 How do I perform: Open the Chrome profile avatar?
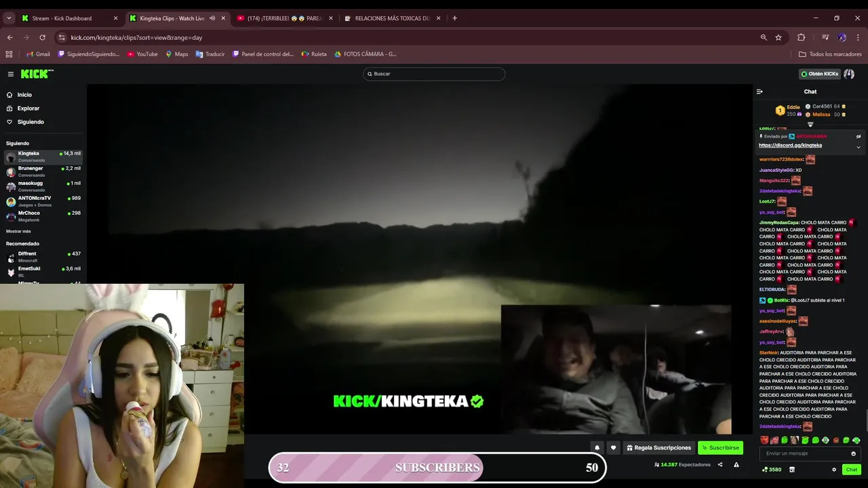[842, 37]
